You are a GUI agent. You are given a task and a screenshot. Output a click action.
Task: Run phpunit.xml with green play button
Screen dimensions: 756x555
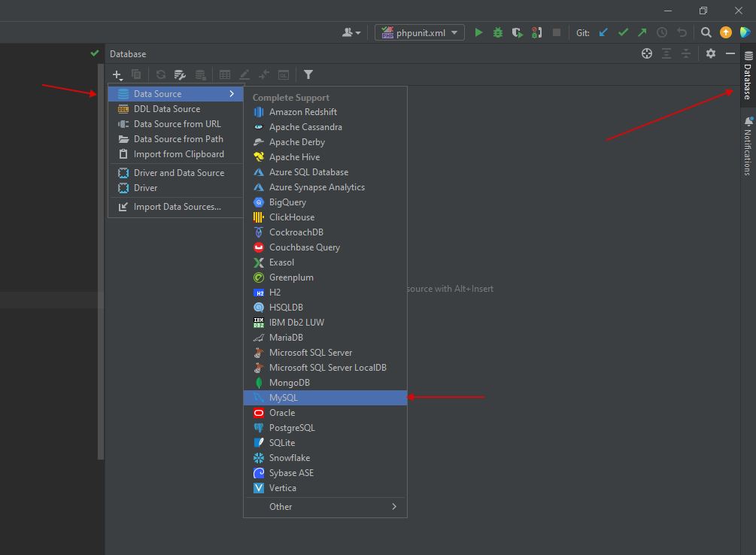click(478, 32)
